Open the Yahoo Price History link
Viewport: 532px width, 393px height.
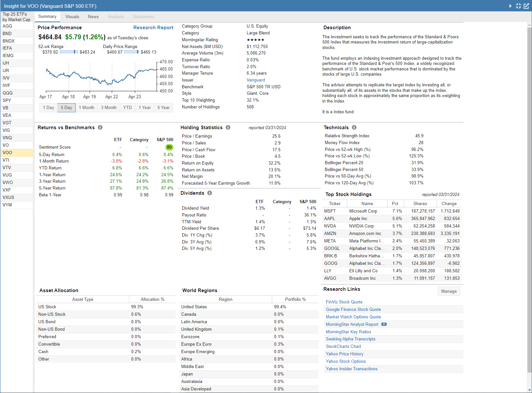344,354
